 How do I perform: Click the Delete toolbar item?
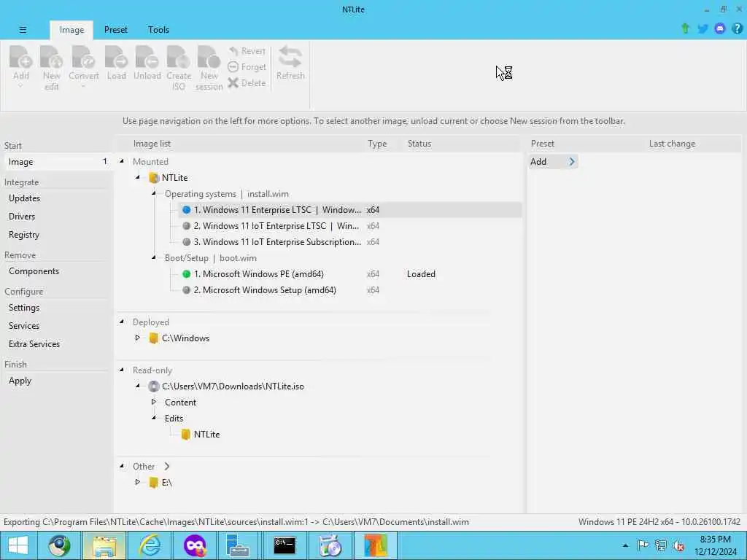pos(247,83)
